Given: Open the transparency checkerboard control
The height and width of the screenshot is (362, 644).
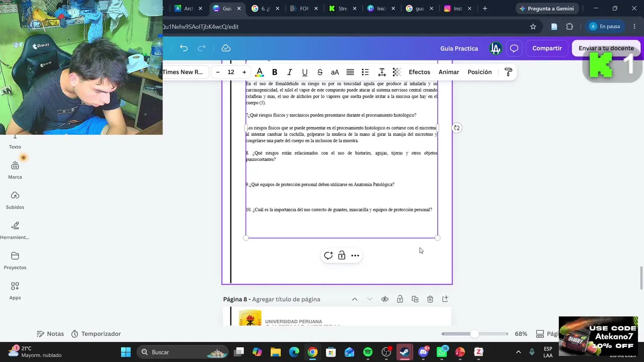Looking at the screenshot, I should pyautogui.click(x=396, y=72).
